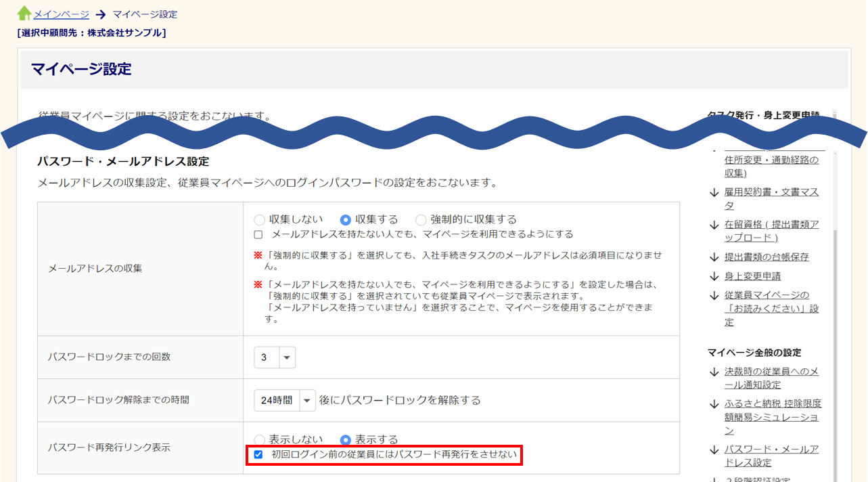Click the パスワードロック解除までの時間 row label
Viewport: 868px width, 482px height.
pyautogui.click(x=118, y=400)
